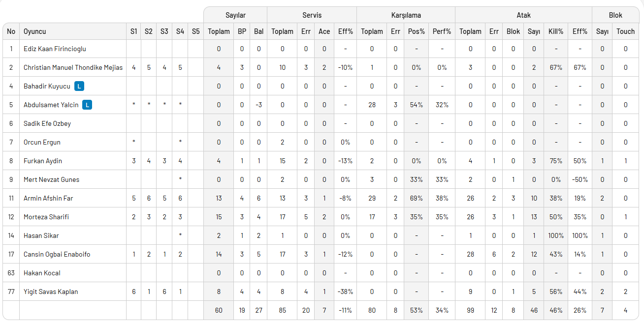
Task: Click the BP column header
Action: click(x=242, y=31)
